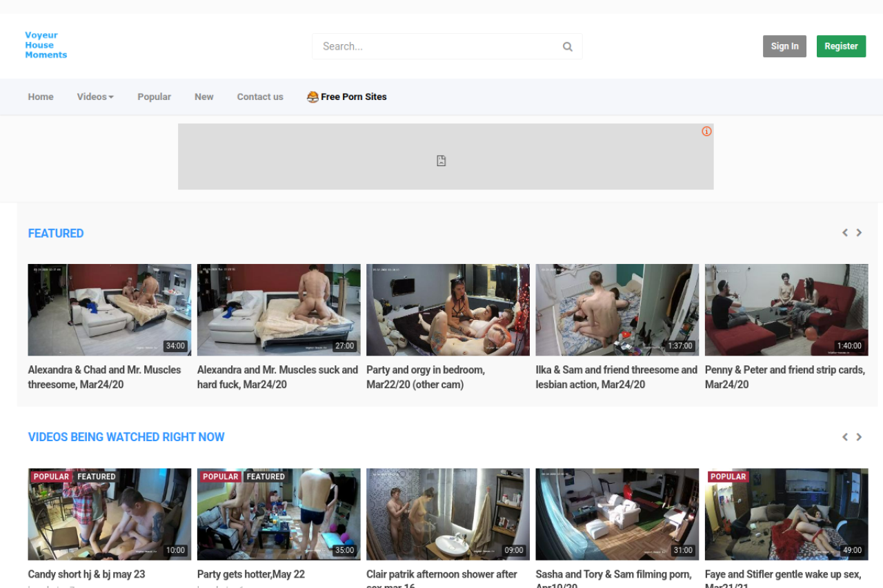Click the broken image icon in the ad banner
The height and width of the screenshot is (588, 883).
(x=441, y=161)
